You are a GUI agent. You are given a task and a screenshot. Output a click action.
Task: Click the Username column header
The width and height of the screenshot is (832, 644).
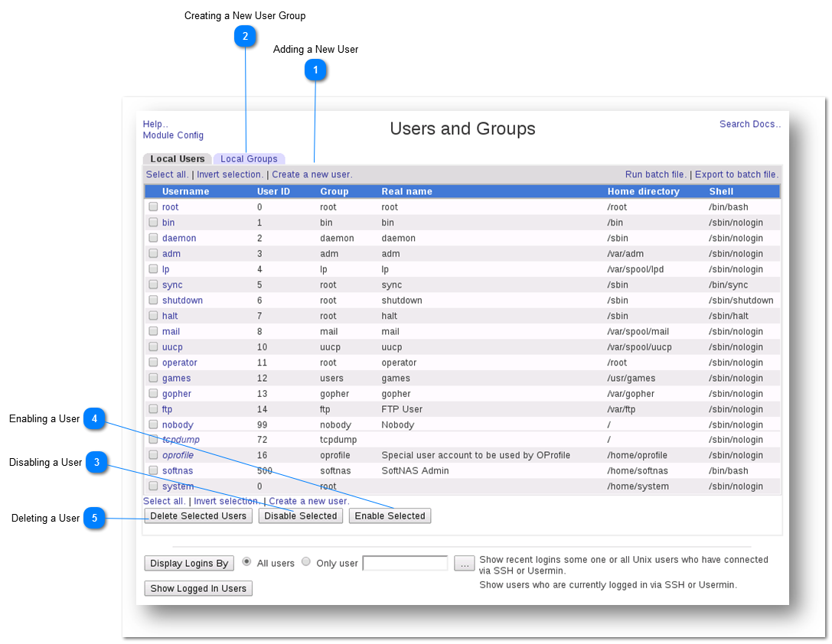186,191
